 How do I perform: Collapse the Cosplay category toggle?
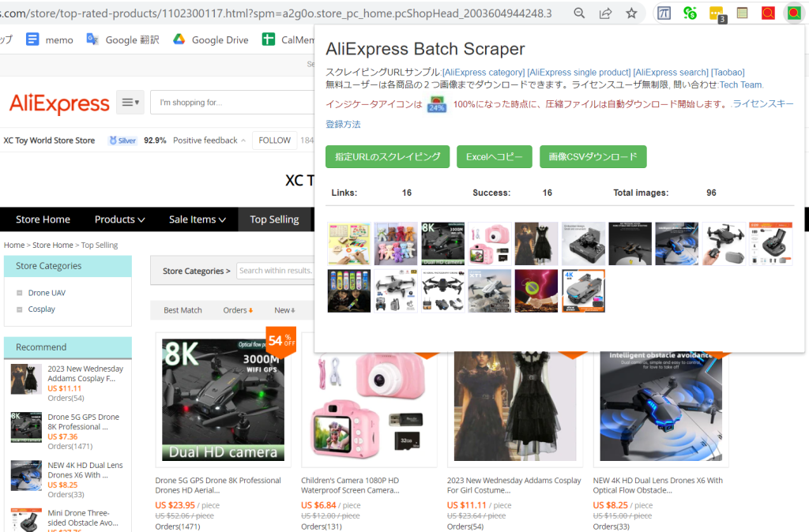[20, 309]
